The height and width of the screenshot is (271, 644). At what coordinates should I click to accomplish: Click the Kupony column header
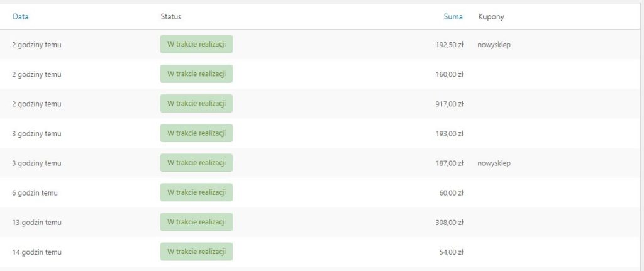tap(491, 17)
